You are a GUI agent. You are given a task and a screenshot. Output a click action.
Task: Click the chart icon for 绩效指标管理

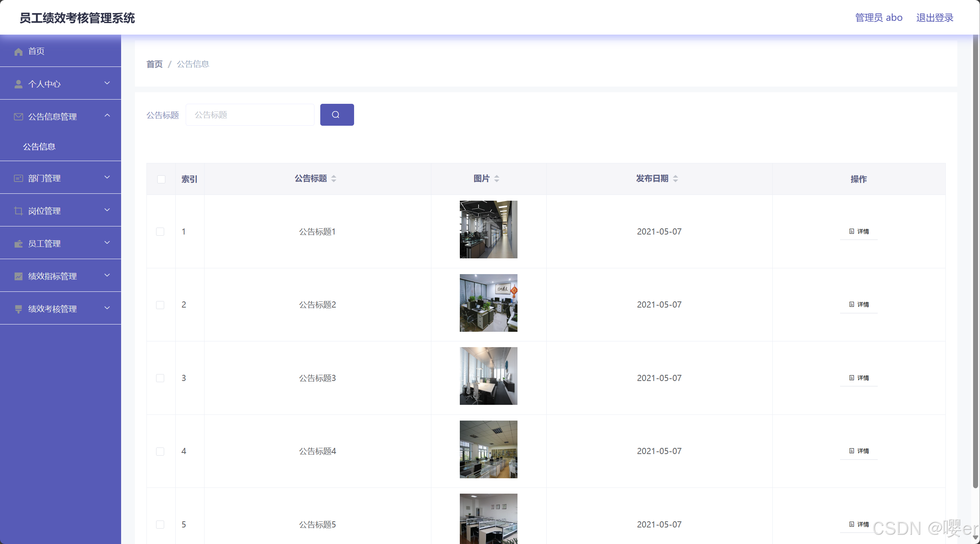pos(18,276)
